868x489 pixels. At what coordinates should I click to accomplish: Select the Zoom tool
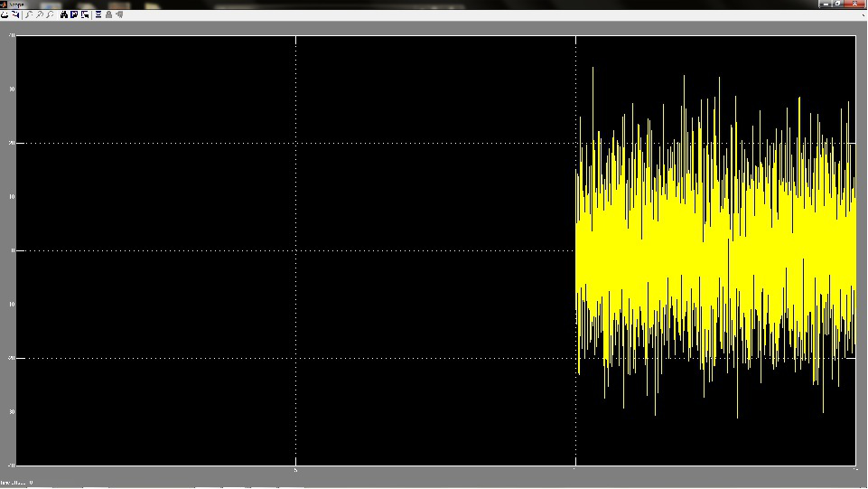(29, 14)
